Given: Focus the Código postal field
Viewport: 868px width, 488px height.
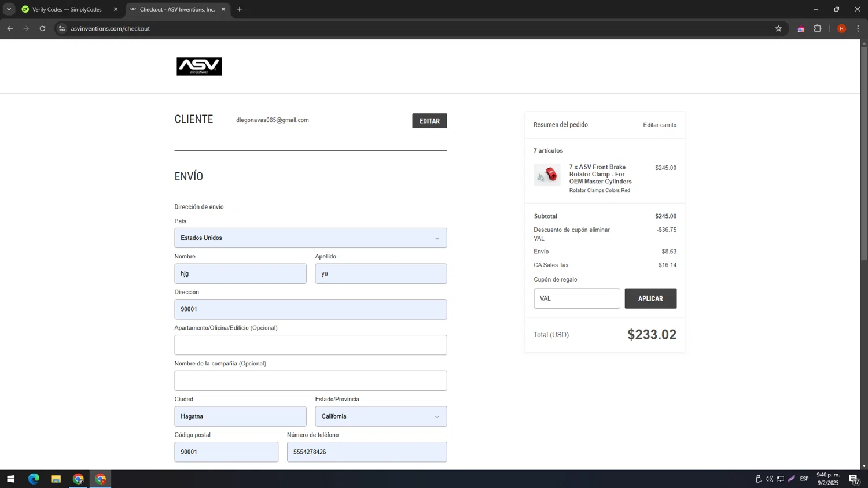Looking at the screenshot, I should point(226,452).
